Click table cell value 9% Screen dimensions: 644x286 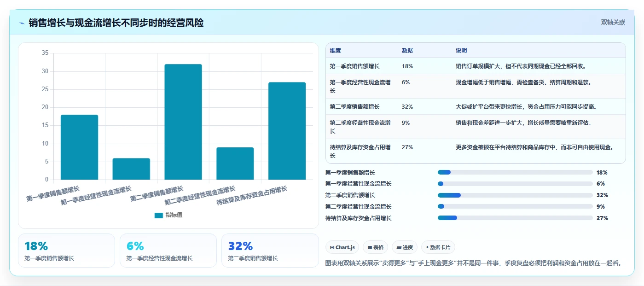point(406,123)
